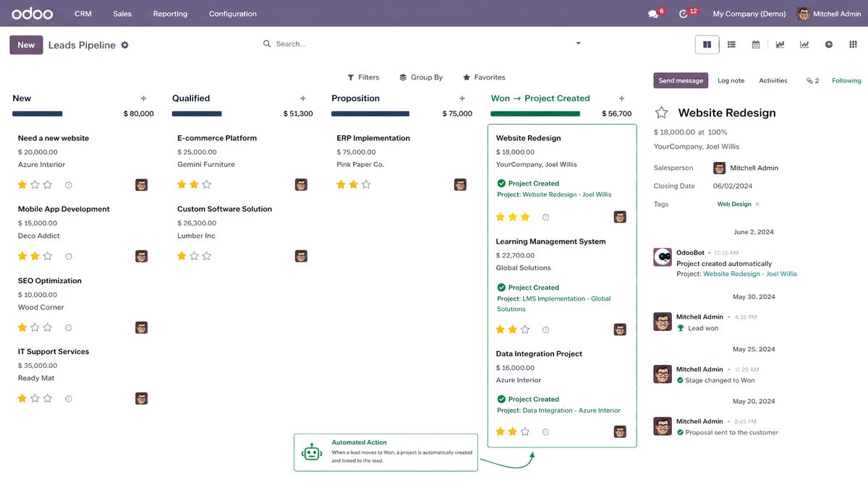Open Data Integration - Azure Interior project link
Viewport: 868px width, 495px height.
point(571,410)
